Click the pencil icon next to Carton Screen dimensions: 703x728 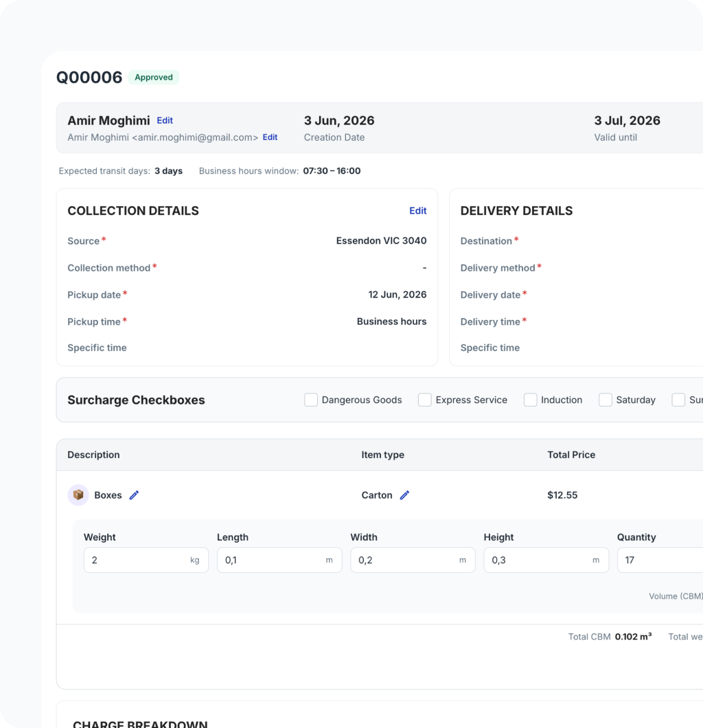404,495
